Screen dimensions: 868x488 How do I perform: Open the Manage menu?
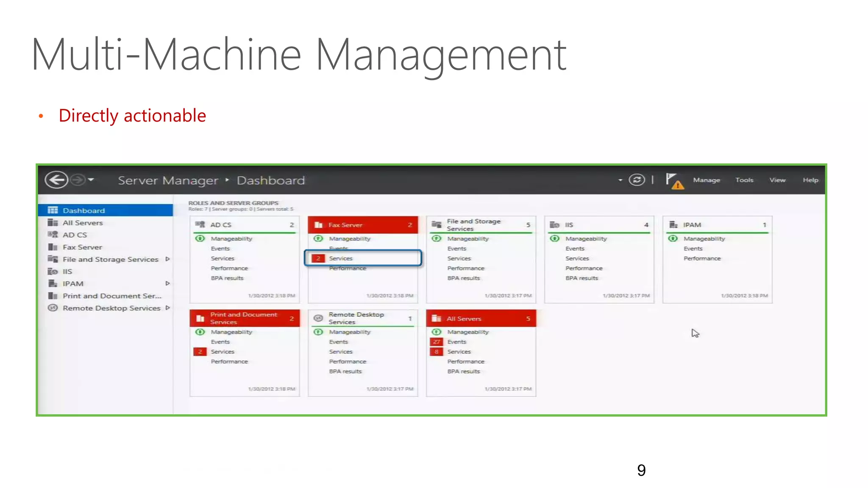[x=707, y=180]
